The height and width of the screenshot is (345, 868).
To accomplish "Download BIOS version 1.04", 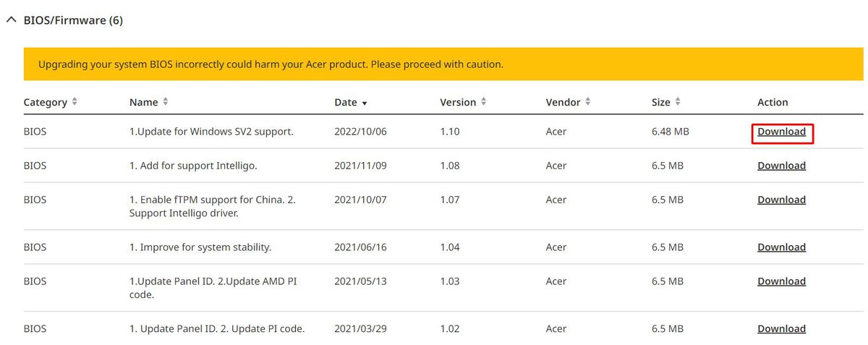I will [781, 247].
